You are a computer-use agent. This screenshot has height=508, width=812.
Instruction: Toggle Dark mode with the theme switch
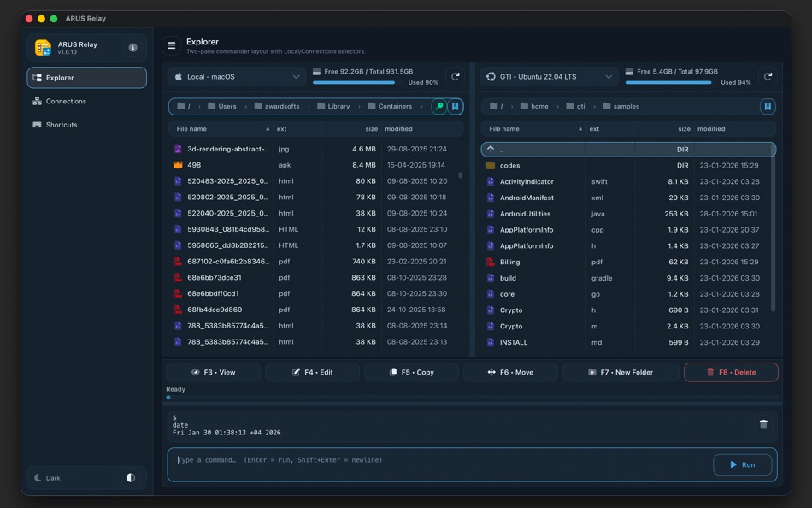tap(130, 478)
